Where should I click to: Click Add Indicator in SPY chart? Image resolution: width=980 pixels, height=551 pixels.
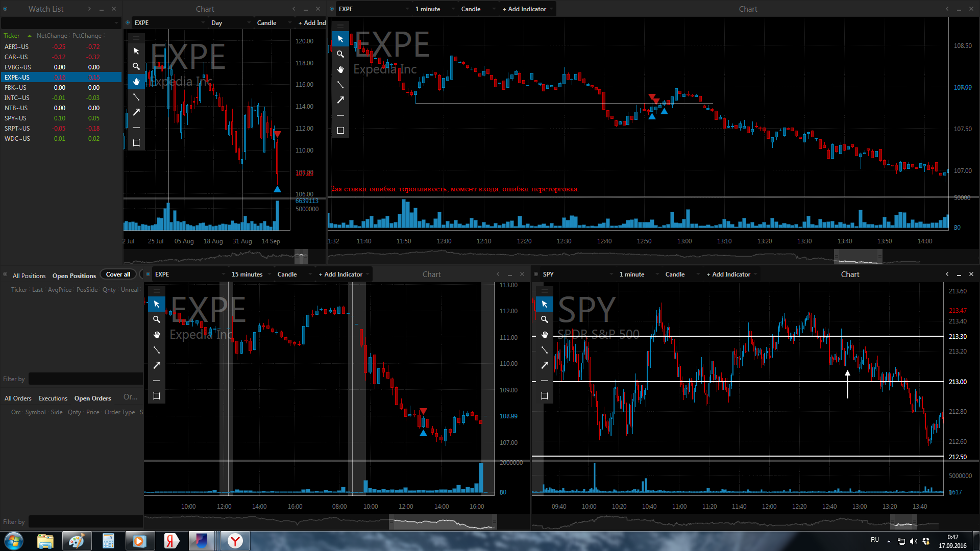(728, 274)
